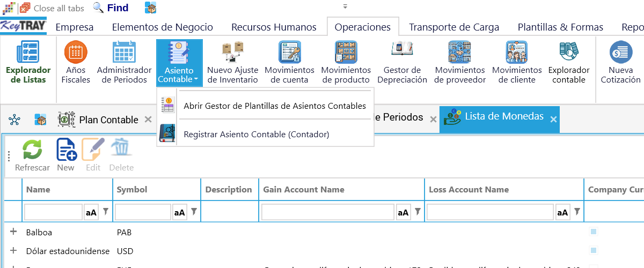Create Nueva Cotización

coord(620,63)
